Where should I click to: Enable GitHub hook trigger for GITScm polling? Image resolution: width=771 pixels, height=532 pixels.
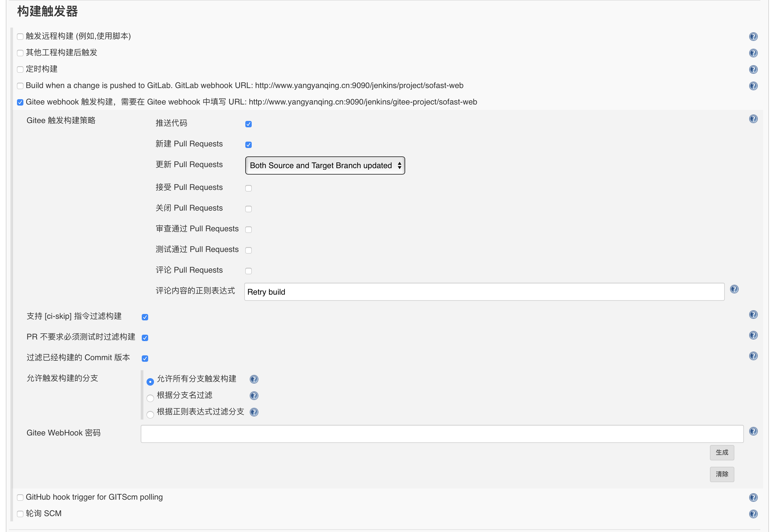tap(20, 497)
